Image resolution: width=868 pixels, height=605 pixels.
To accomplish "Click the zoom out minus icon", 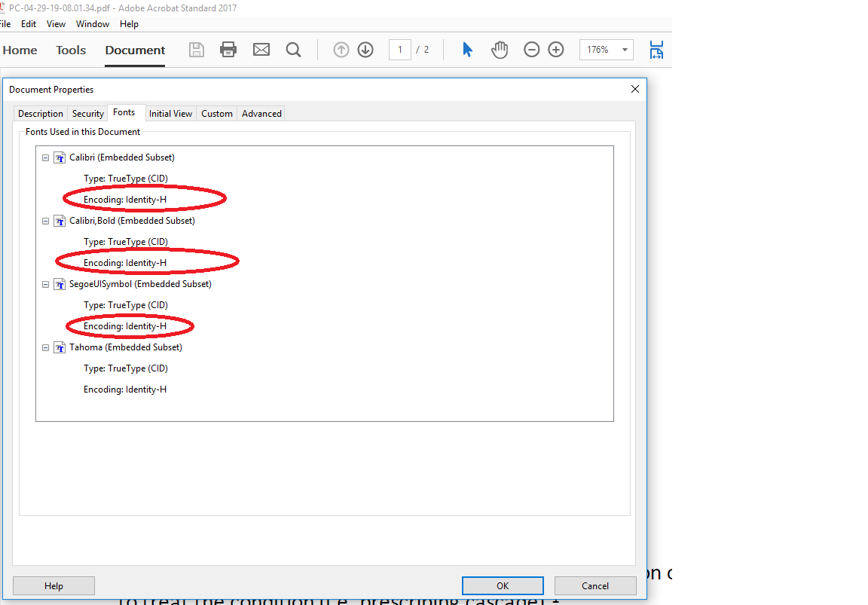I will click(x=532, y=50).
